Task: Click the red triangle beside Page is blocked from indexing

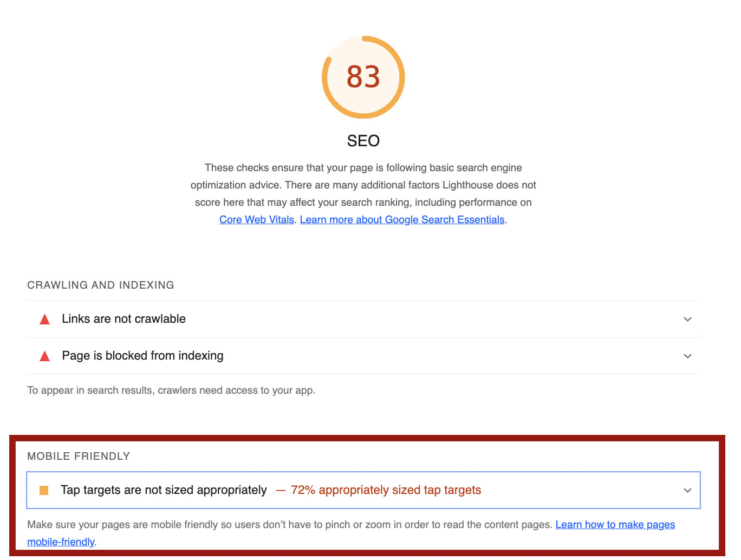Action: tap(45, 356)
